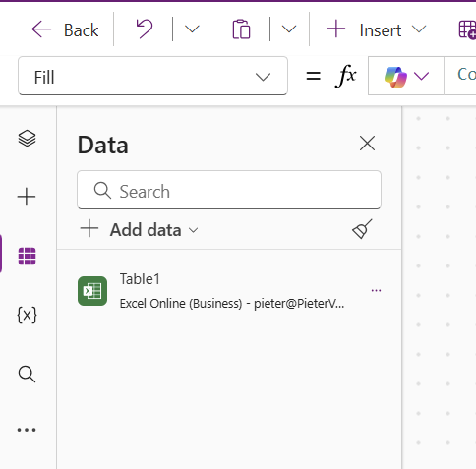Open more options for Table1
This screenshot has height=469, width=476.
pos(376,290)
